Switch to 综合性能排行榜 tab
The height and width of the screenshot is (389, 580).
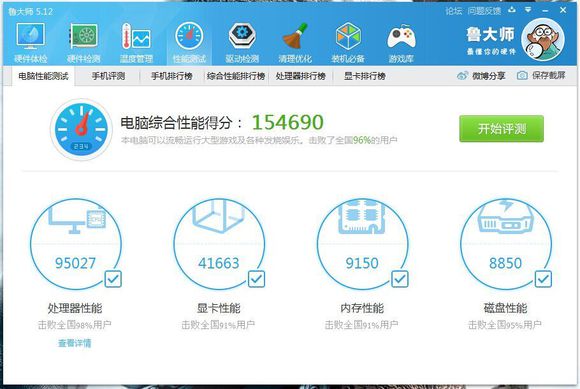pos(236,76)
